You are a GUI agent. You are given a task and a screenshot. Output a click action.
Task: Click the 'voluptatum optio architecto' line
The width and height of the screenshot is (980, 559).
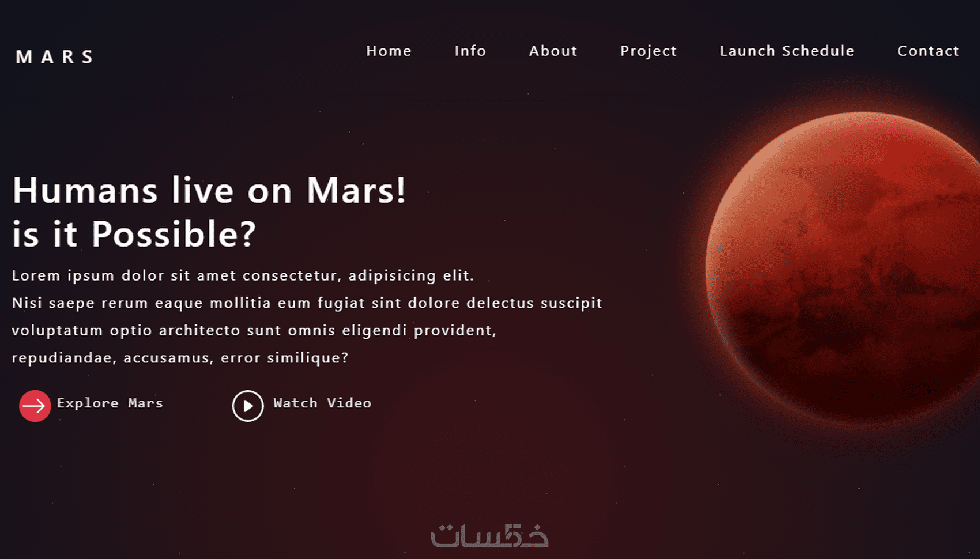tap(254, 330)
